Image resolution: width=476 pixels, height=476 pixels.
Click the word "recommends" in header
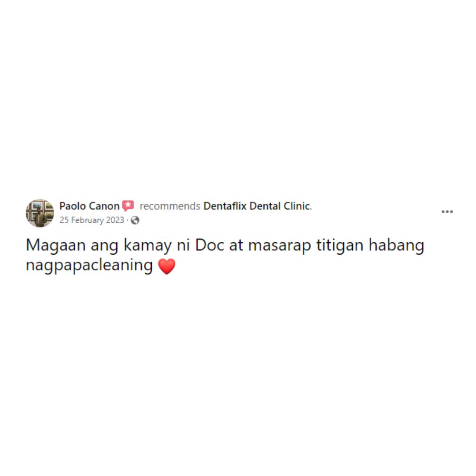coord(170,206)
